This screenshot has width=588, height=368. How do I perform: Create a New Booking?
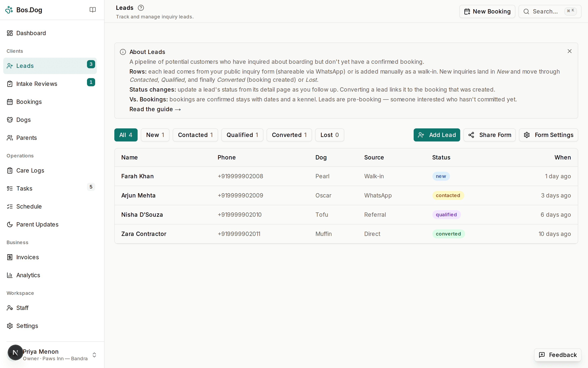click(x=487, y=11)
